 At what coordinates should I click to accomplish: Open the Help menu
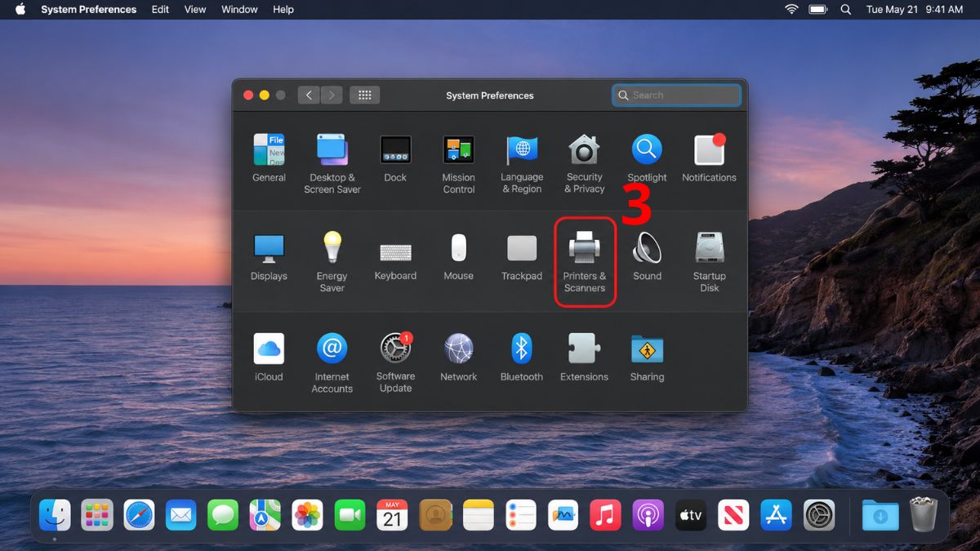pyautogui.click(x=283, y=10)
